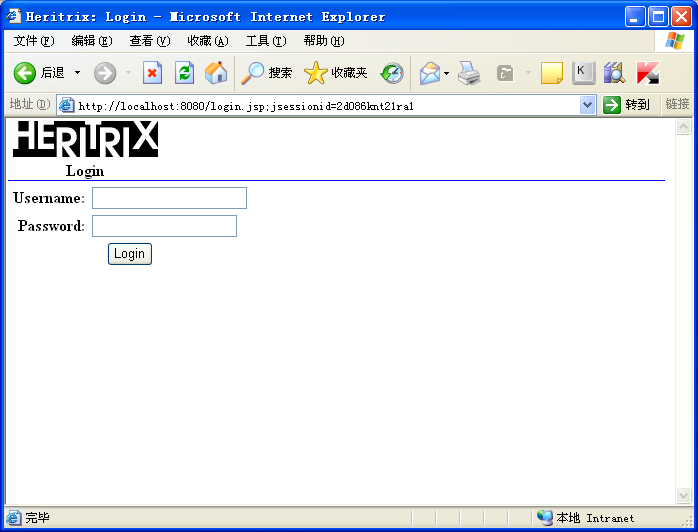
Task: Click the page icon in address bar
Action: tap(67, 106)
